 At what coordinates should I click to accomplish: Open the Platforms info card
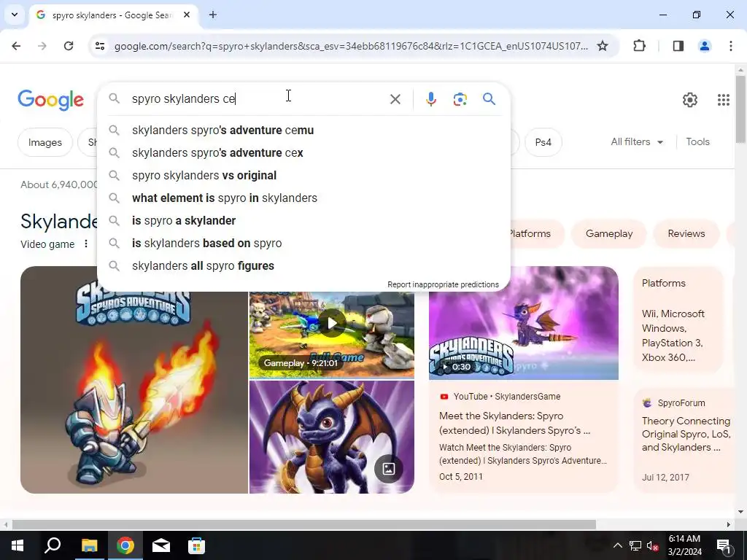(x=678, y=320)
